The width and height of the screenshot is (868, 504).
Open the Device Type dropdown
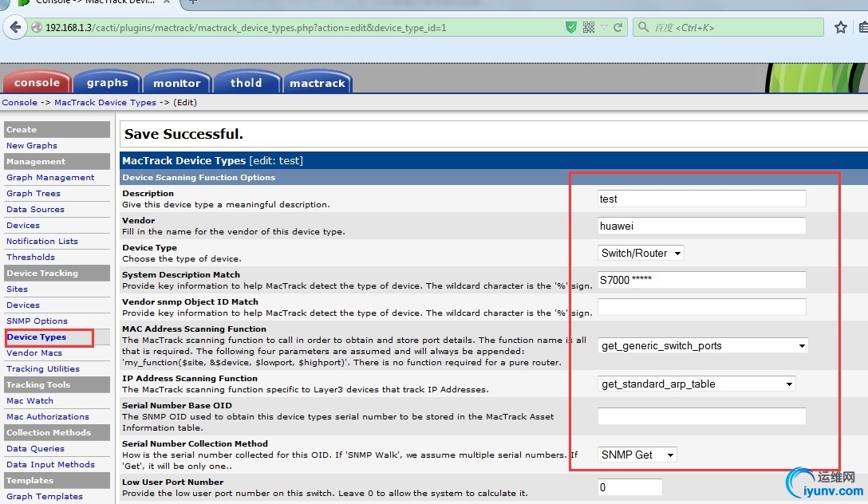pyautogui.click(x=641, y=253)
